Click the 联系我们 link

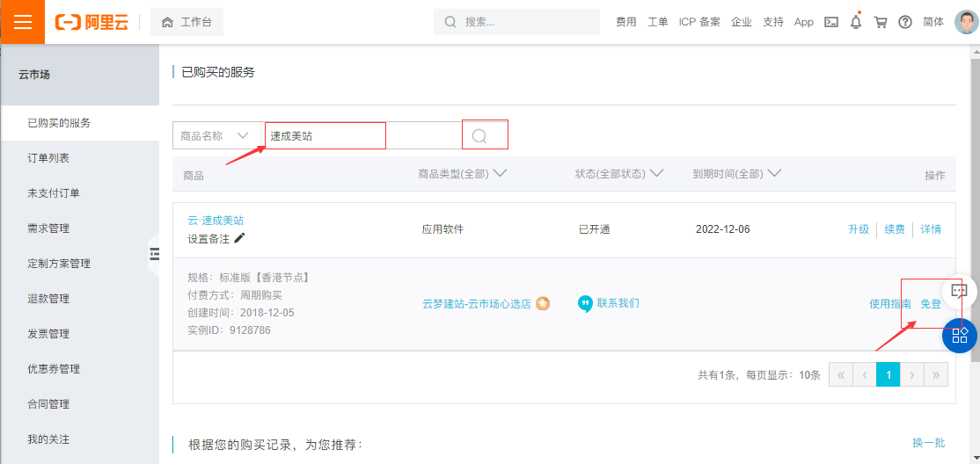(x=618, y=303)
